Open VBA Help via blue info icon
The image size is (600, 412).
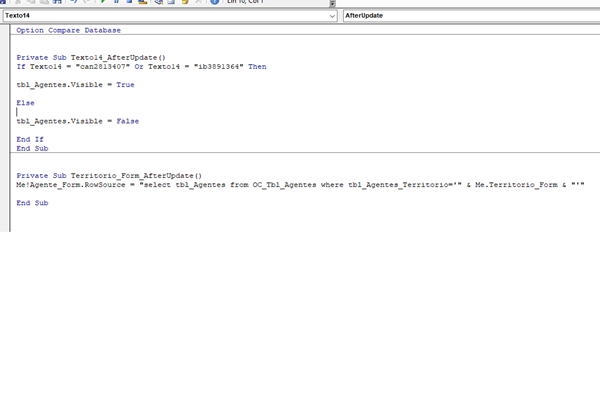[x=215, y=1]
